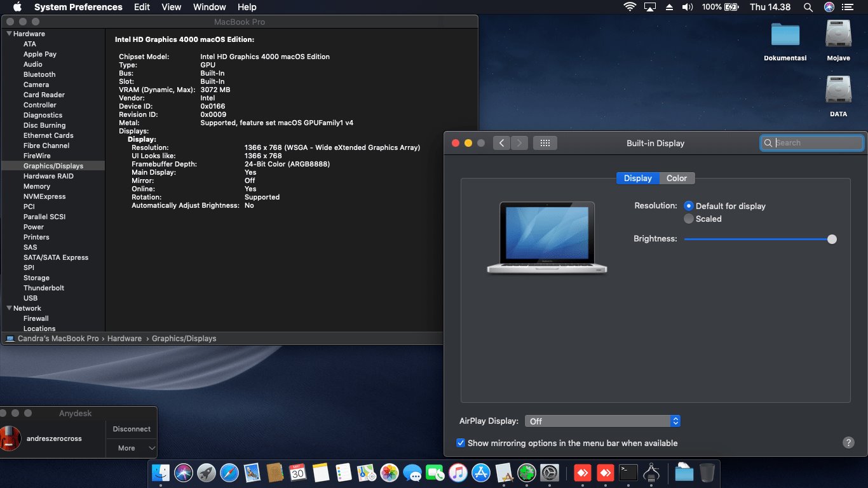Select the Scaled resolution option
This screenshot has width=868, height=488.
click(689, 219)
